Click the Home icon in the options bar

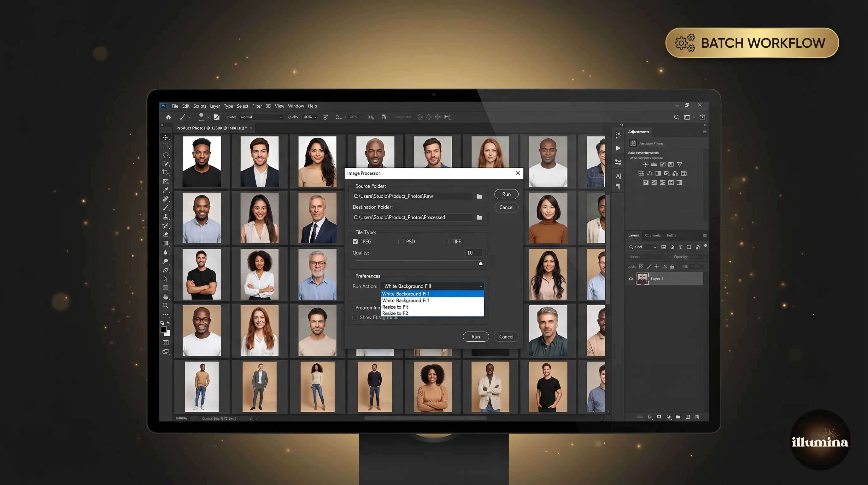tap(168, 117)
